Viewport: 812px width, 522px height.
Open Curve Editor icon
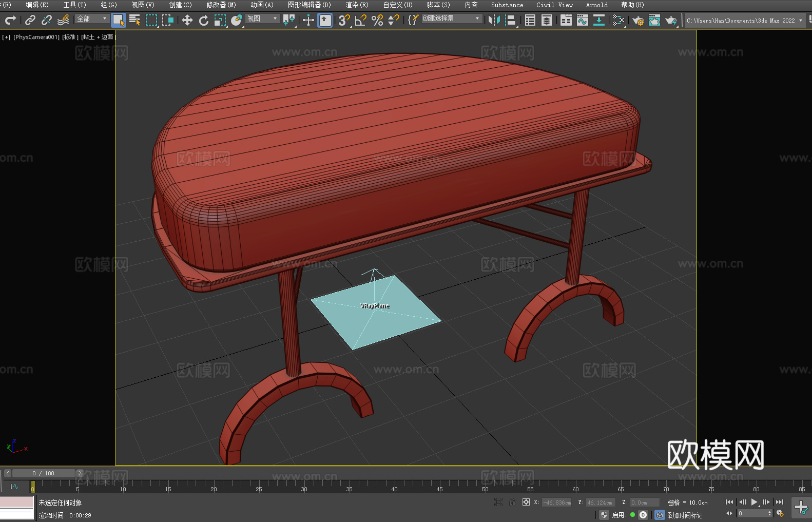click(583, 20)
